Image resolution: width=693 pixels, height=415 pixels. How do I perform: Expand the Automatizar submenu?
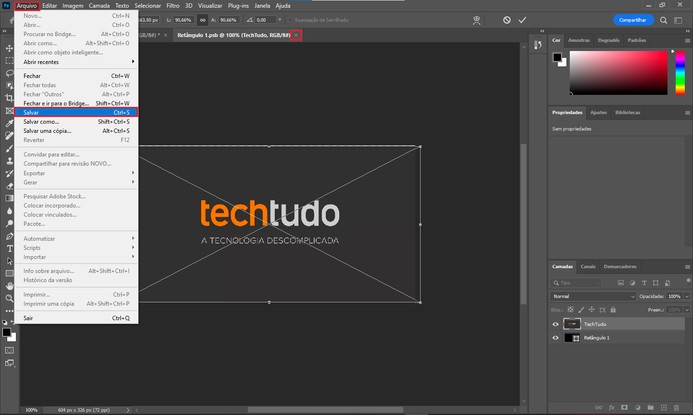tap(76, 239)
